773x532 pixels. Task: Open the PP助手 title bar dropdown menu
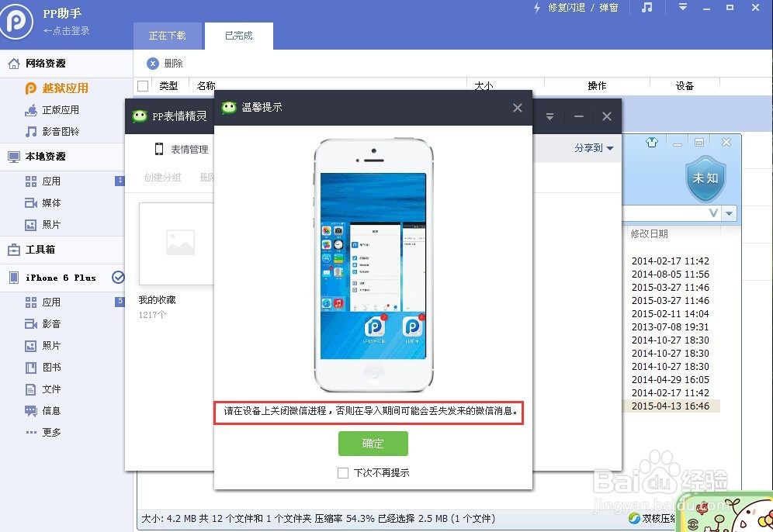(683, 8)
